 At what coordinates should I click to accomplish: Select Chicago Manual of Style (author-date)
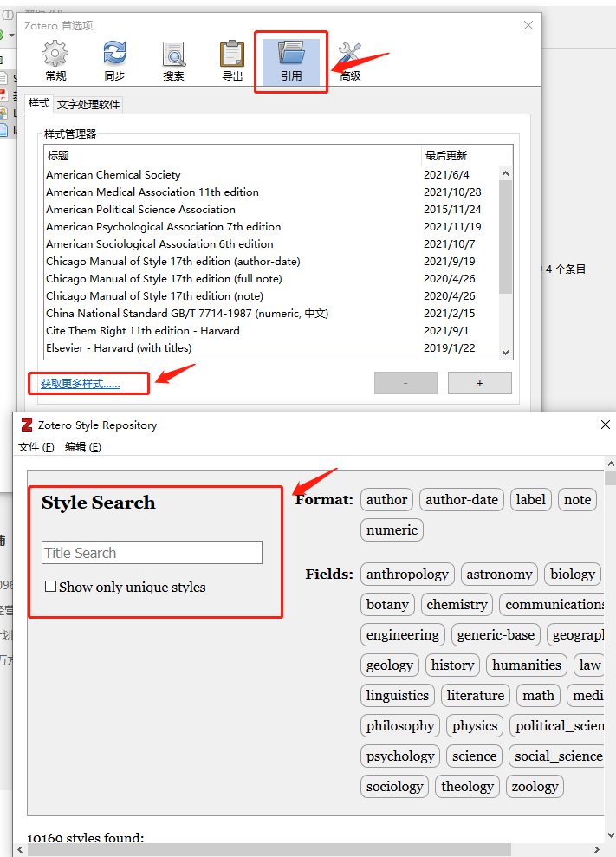[x=272, y=262]
